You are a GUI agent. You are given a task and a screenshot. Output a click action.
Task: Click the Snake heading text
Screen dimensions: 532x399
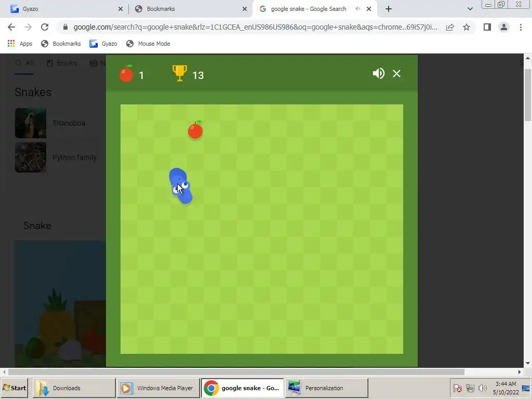point(37,225)
